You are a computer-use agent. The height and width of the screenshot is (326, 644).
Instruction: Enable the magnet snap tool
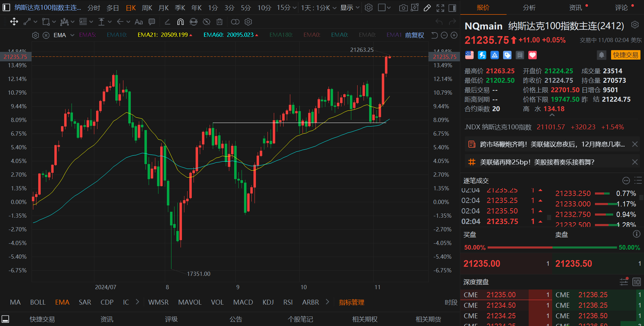click(x=180, y=22)
